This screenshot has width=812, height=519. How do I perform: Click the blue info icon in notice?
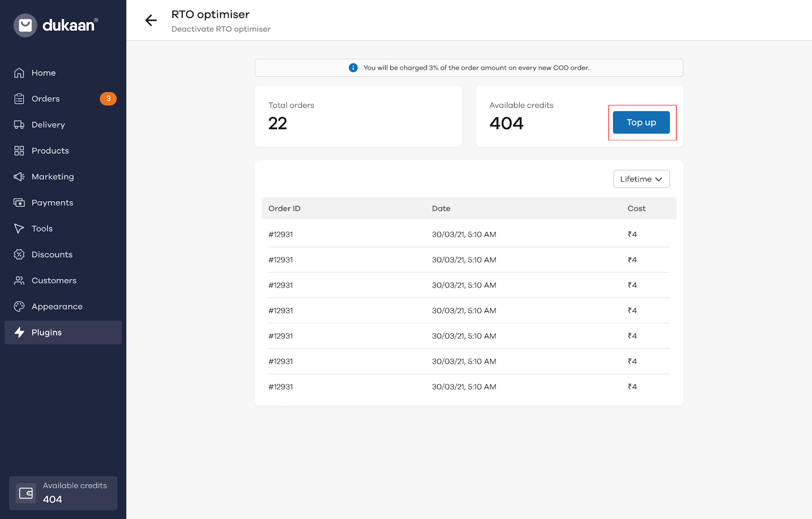[353, 68]
